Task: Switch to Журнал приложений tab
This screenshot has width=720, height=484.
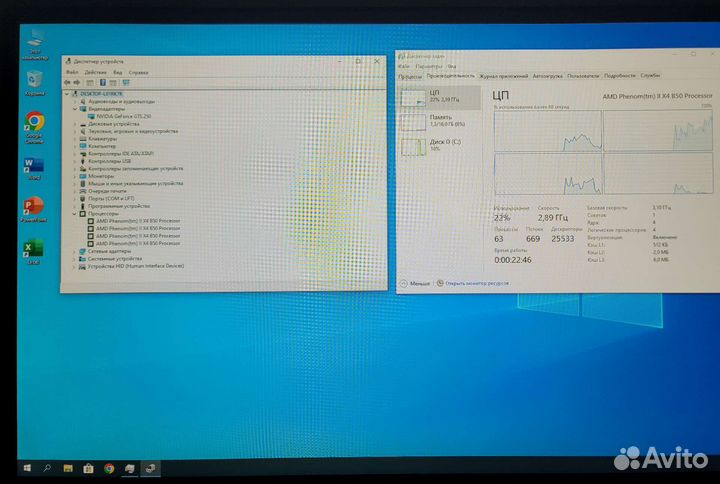Action: pos(504,76)
